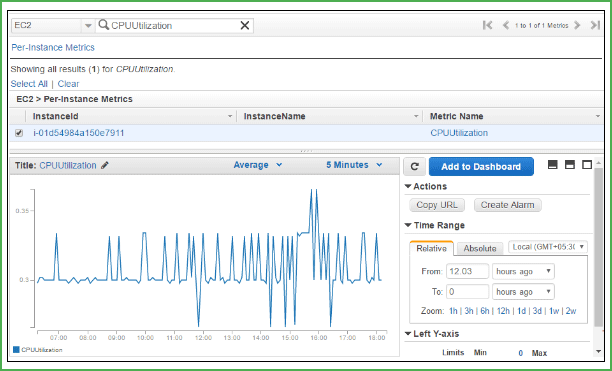Open InstanceName column sort menu
Image resolution: width=612 pixels, height=371 pixels.
tap(416, 116)
